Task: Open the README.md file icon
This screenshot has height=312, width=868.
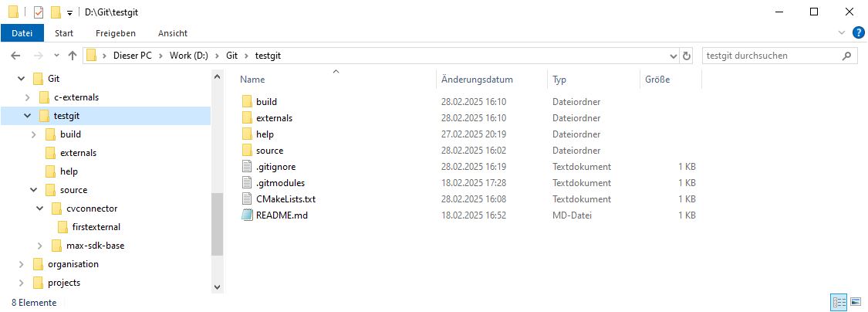Action: coord(247,215)
